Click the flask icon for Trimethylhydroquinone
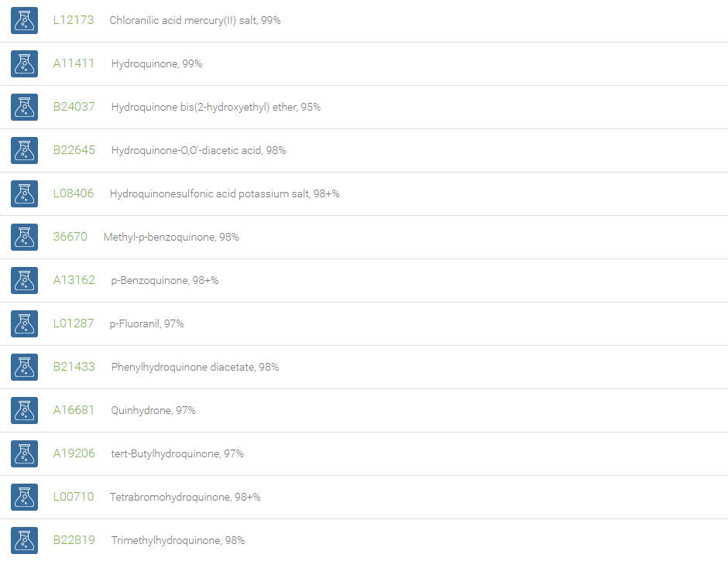This screenshot has width=728, height=561. 24,540
